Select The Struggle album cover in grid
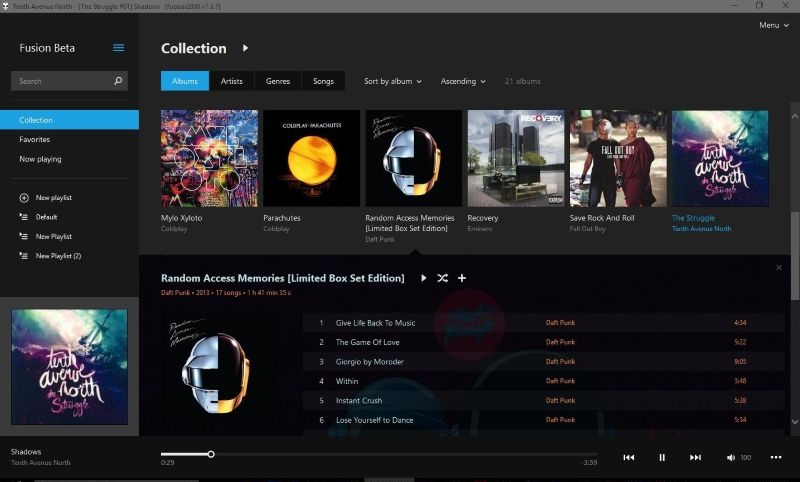This screenshot has width=800, height=482. click(x=720, y=158)
